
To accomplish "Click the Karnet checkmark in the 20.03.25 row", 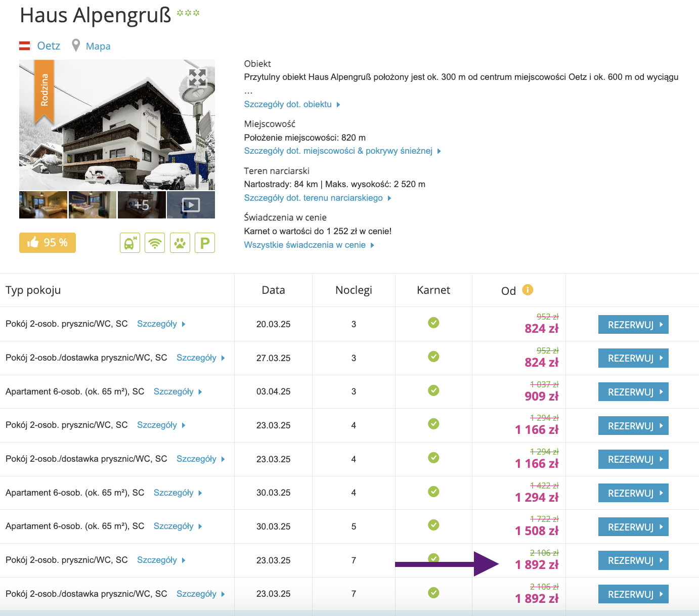I will tap(433, 323).
